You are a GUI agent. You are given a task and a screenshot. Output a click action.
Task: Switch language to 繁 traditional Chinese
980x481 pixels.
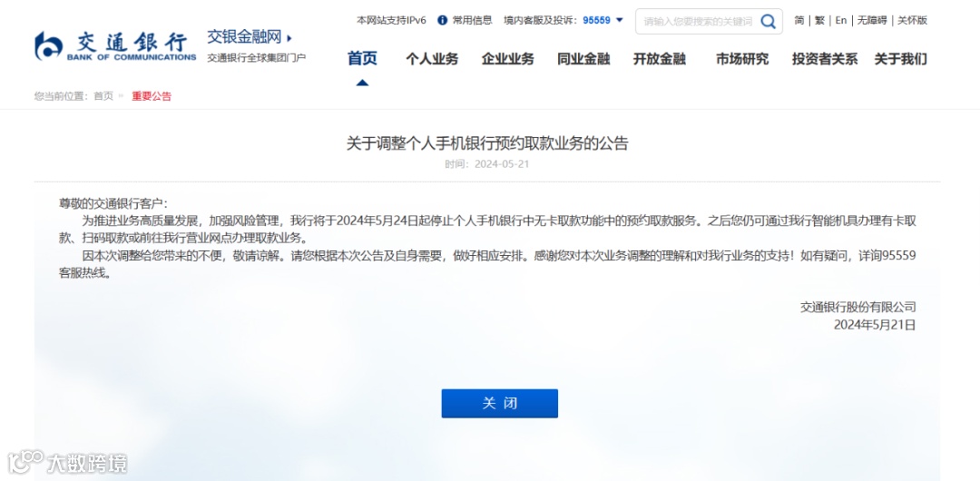click(x=819, y=20)
